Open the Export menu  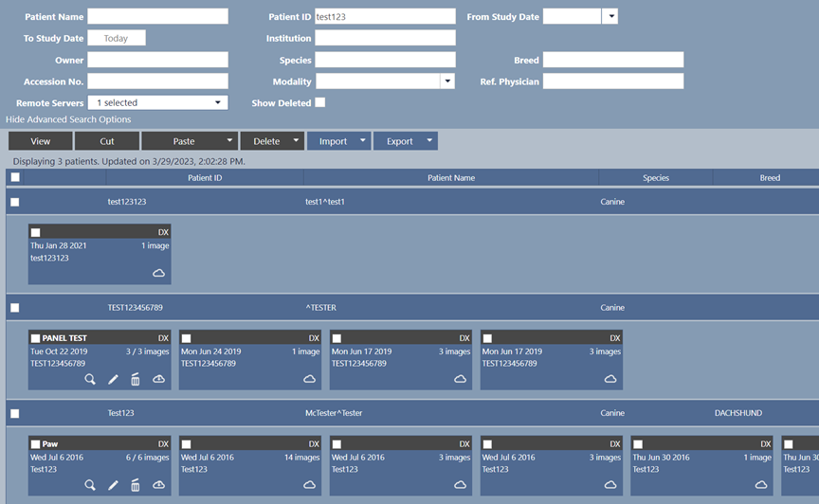click(x=406, y=141)
